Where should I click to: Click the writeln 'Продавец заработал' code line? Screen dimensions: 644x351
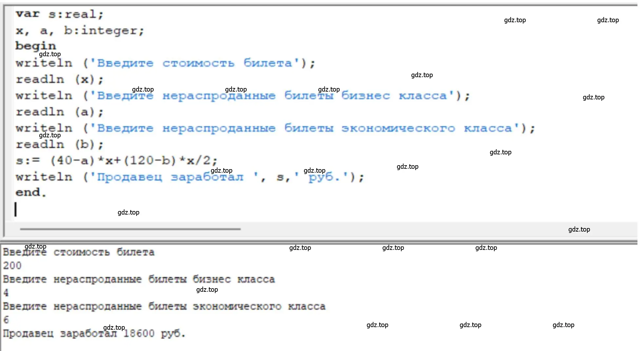[189, 177]
